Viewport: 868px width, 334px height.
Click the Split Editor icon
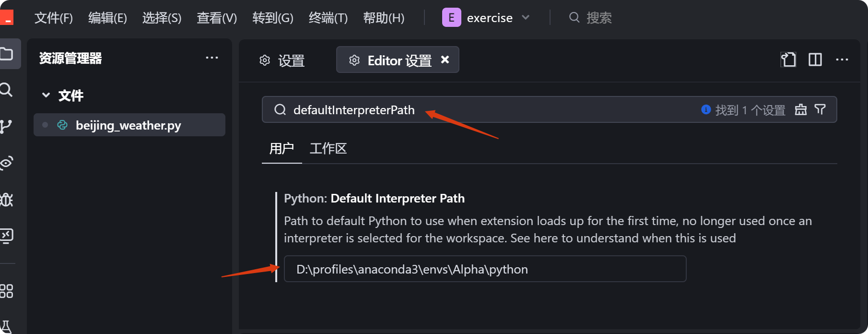tap(815, 60)
